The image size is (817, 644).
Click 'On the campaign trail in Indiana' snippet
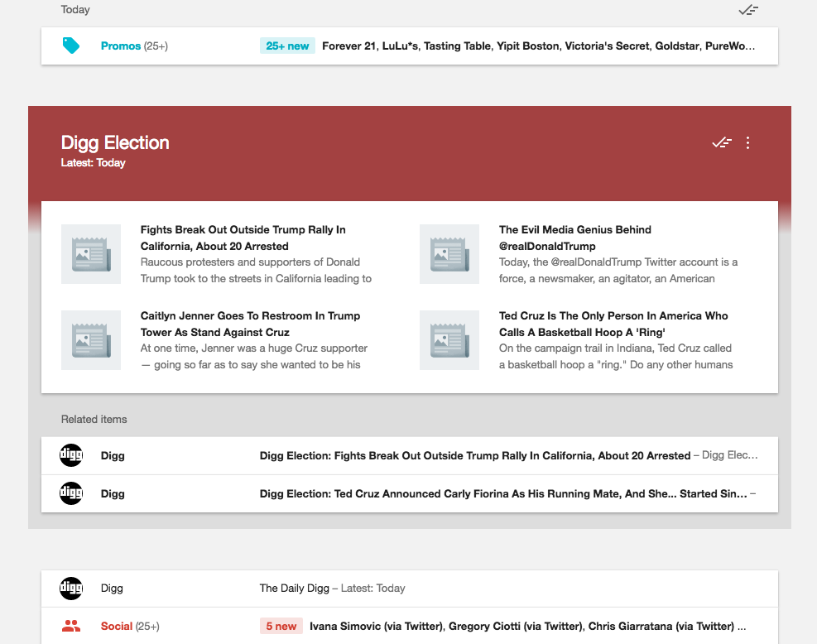pyautogui.click(x=616, y=357)
